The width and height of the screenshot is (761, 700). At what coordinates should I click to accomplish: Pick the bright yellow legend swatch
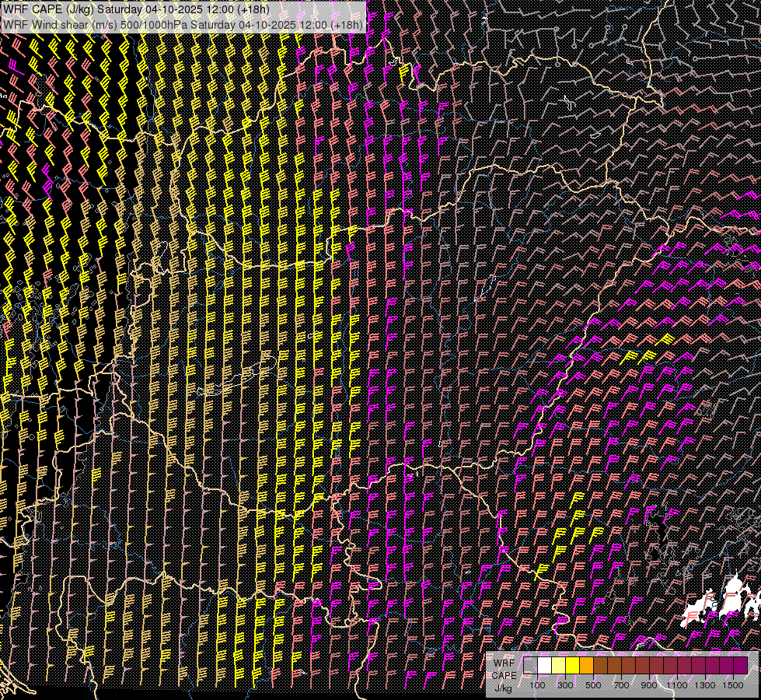(x=573, y=665)
